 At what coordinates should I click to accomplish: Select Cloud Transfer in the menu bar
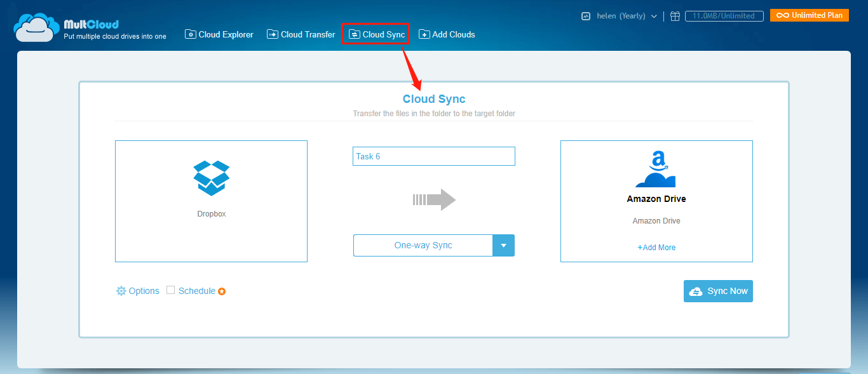301,34
